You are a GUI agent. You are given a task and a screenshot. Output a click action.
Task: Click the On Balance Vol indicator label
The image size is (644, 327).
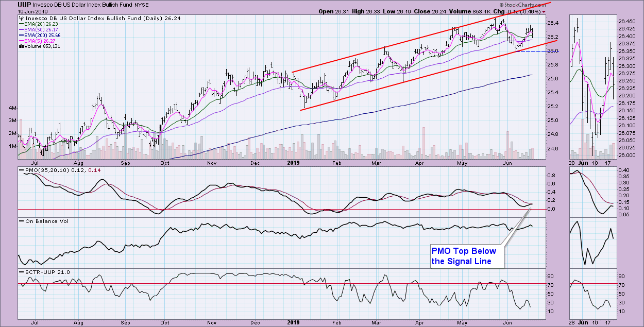tap(44, 221)
